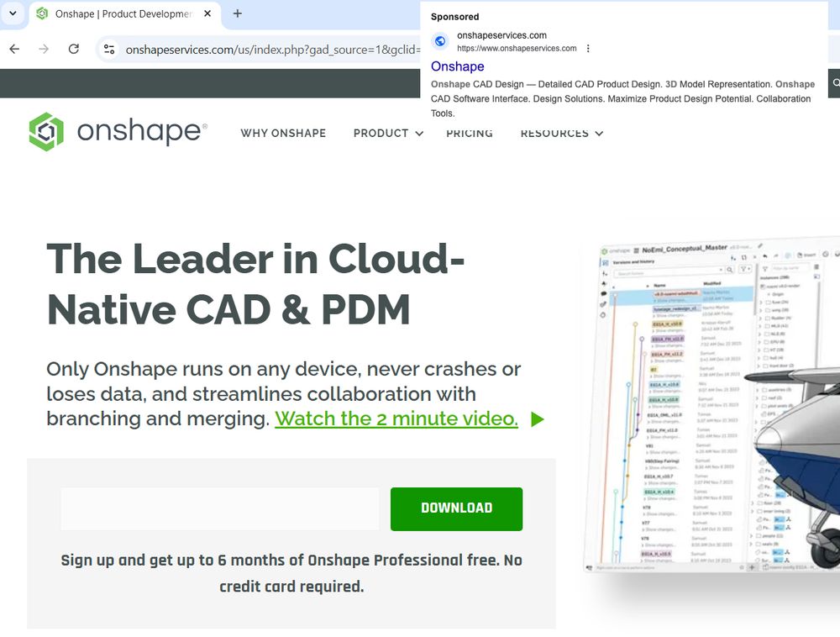Click the Sign up and get 6 months text
Viewport: 840px width, 637px height.
point(291,573)
